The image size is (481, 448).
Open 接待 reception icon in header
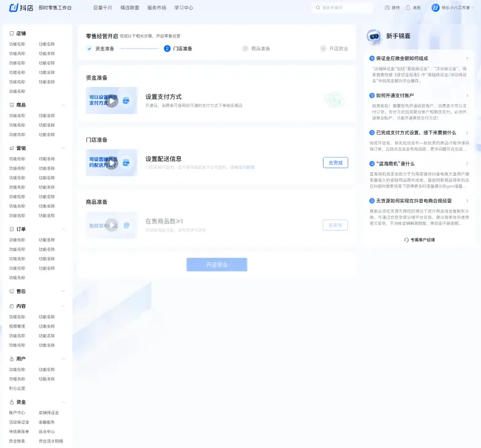(387, 8)
